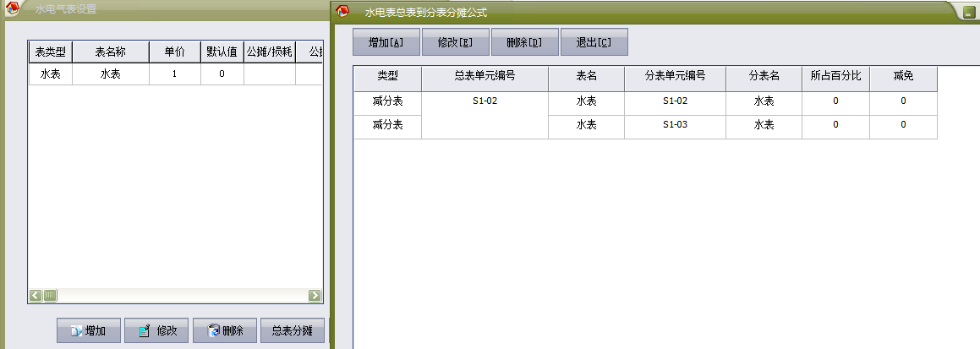Select the 表名称 column header
Image resolution: width=980 pixels, height=349 pixels.
[111, 52]
